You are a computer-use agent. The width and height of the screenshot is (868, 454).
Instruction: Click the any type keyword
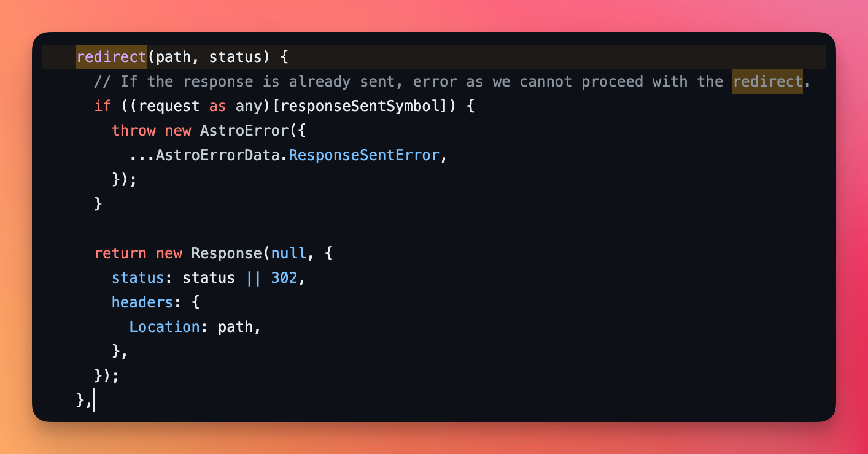(249, 106)
